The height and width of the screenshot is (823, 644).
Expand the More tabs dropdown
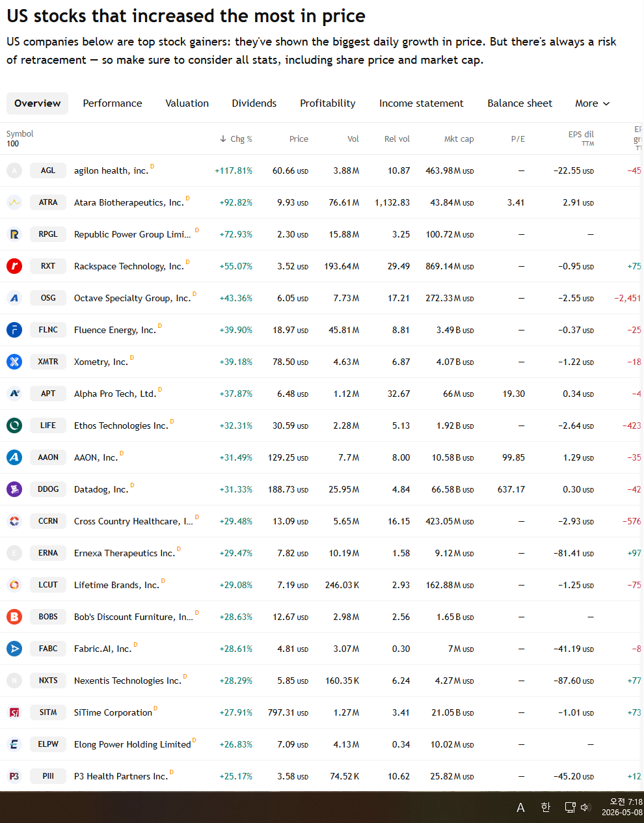[593, 103]
